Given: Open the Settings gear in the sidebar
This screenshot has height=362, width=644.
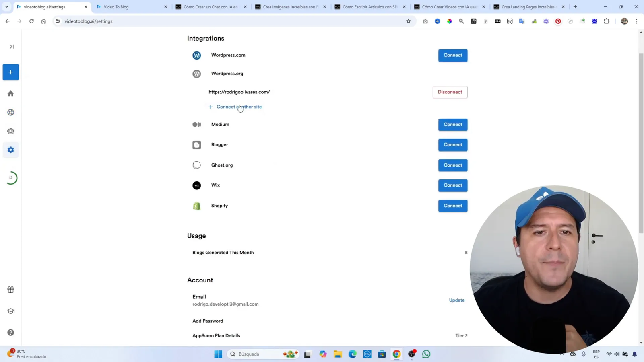Looking at the screenshot, I should click(10, 150).
